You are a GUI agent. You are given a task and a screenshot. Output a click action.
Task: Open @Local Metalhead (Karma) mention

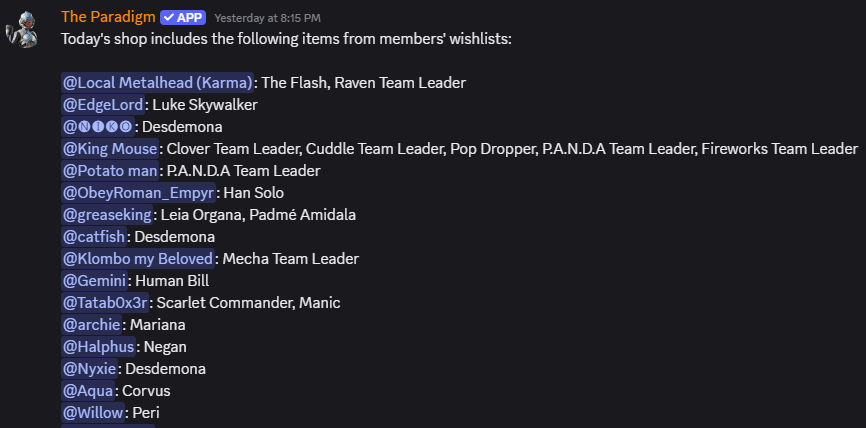[157, 83]
